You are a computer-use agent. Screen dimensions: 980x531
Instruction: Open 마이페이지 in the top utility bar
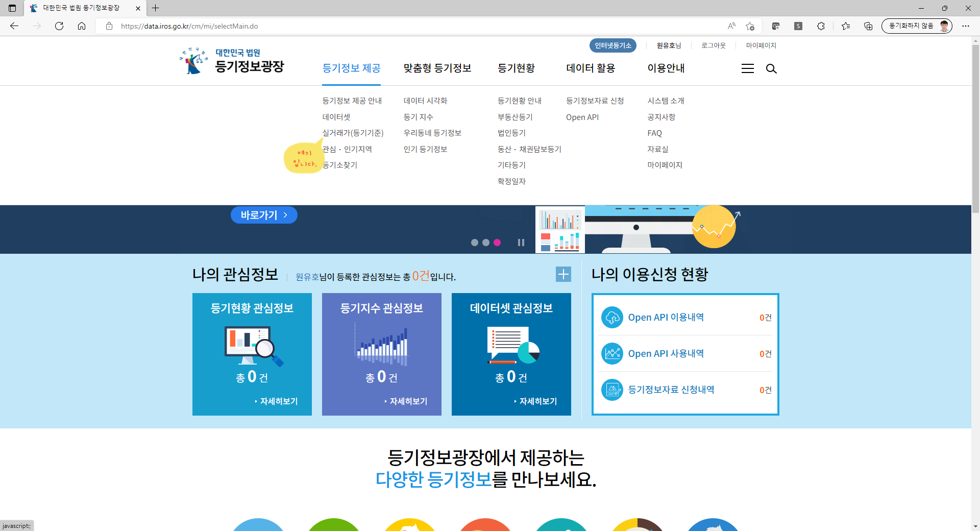(761, 45)
